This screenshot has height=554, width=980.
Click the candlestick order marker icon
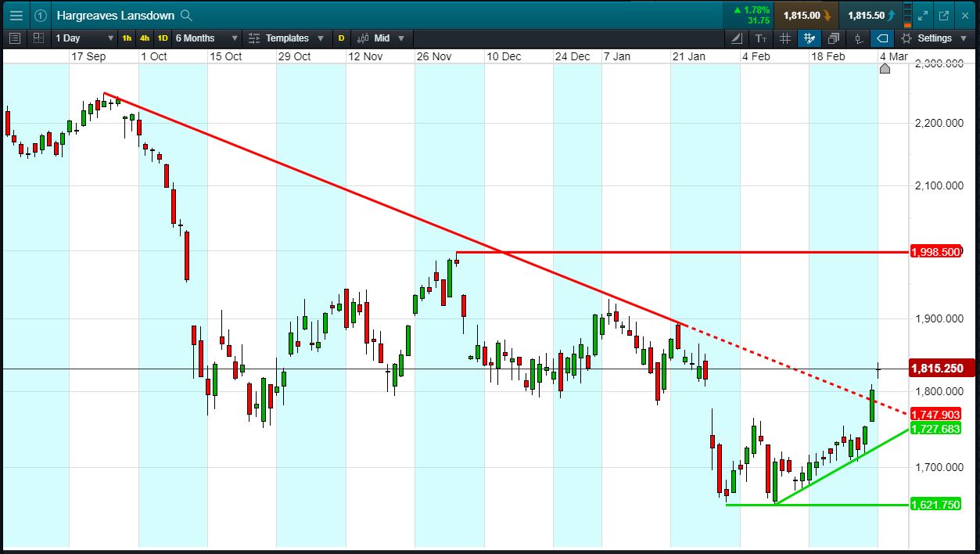pos(858,38)
